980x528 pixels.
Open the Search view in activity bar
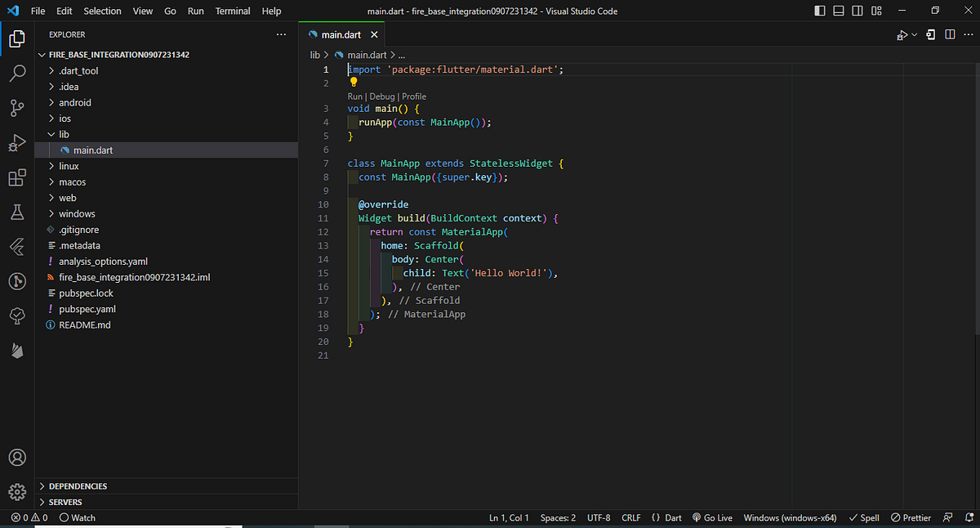pyautogui.click(x=17, y=74)
